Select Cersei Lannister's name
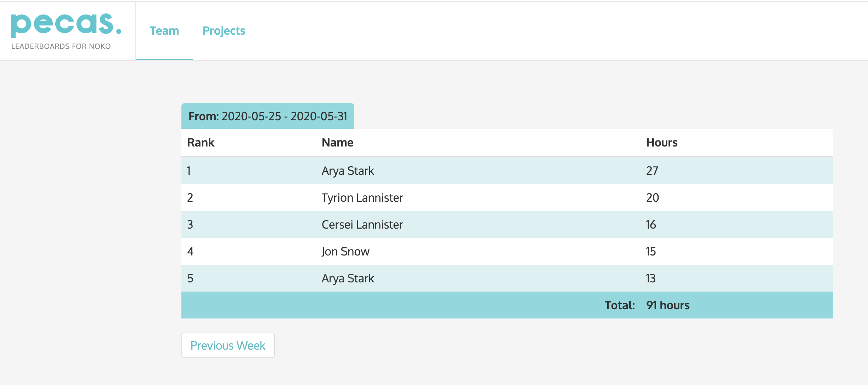Screen dimensions: 868x385 tap(362, 225)
